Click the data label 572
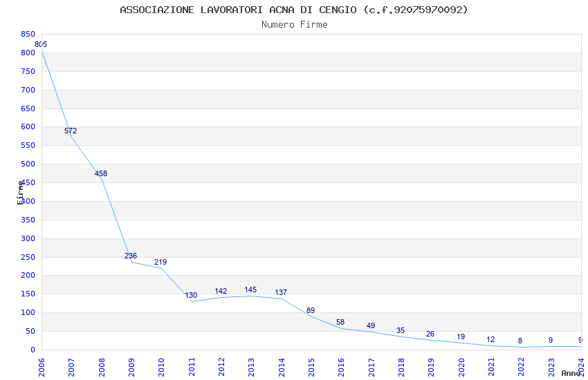Viewport: 588px width, 380px height. (x=71, y=131)
